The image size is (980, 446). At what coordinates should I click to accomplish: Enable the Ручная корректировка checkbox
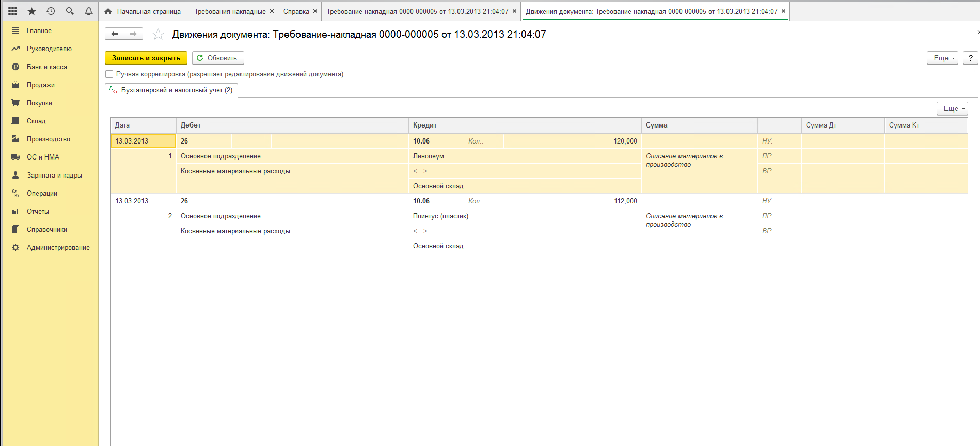pos(109,74)
